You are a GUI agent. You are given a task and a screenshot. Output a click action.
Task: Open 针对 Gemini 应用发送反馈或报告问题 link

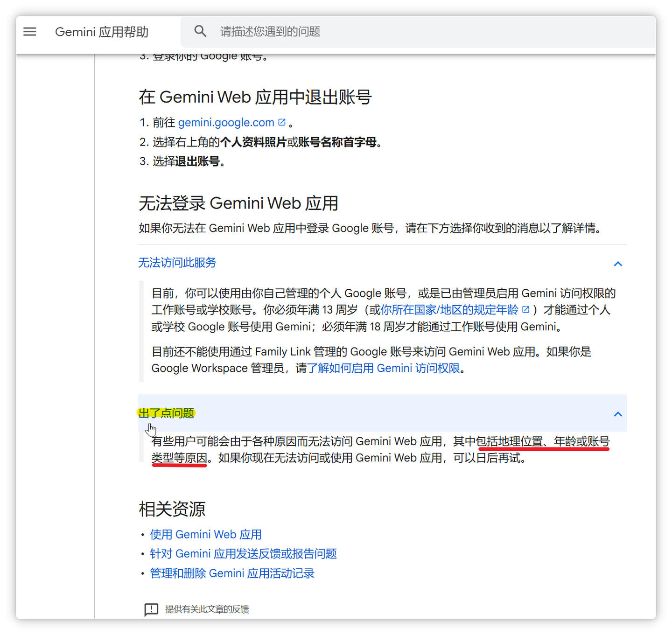[243, 554]
